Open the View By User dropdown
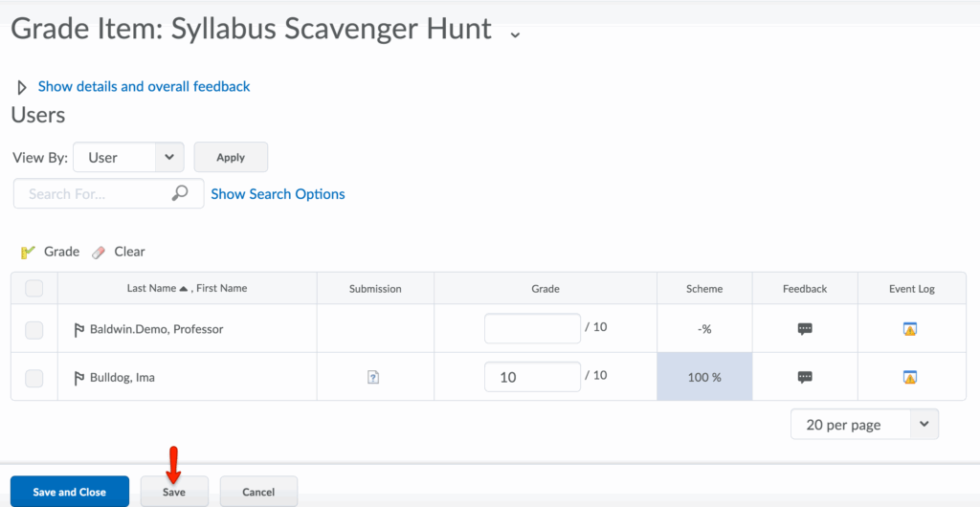Screen dimensions: 980x507 click(x=128, y=157)
